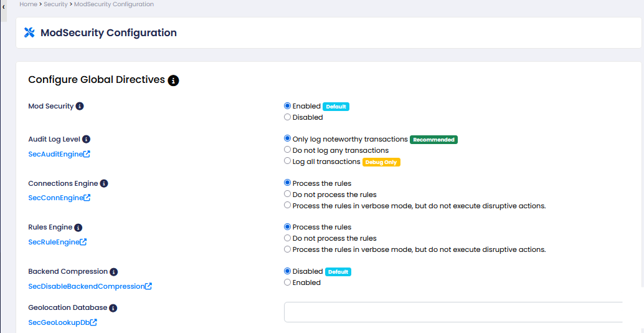
Task: Enable Backend Compression radio option
Action: 287,282
